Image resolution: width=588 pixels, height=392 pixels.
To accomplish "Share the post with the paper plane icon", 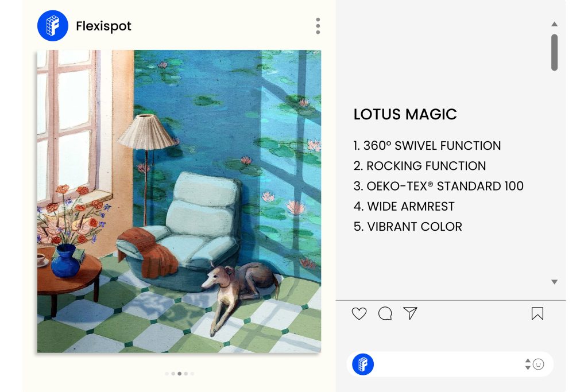I will [x=410, y=313].
